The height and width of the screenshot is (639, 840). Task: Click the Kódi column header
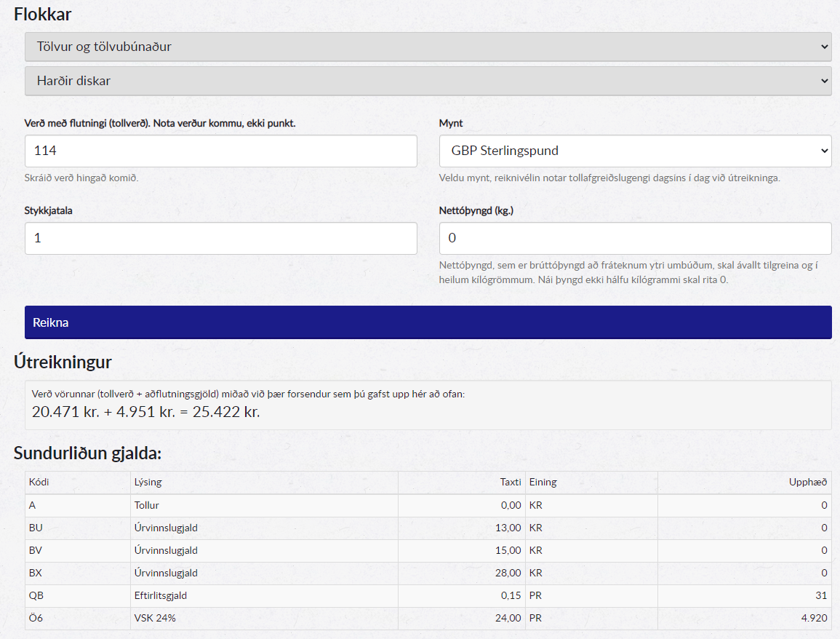(39, 482)
